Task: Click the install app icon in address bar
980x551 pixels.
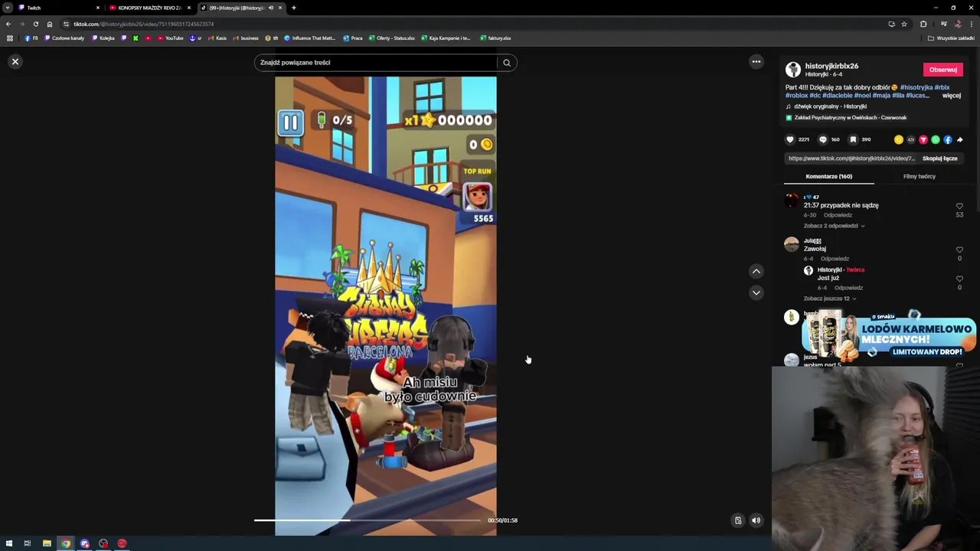Action: pos(891,24)
